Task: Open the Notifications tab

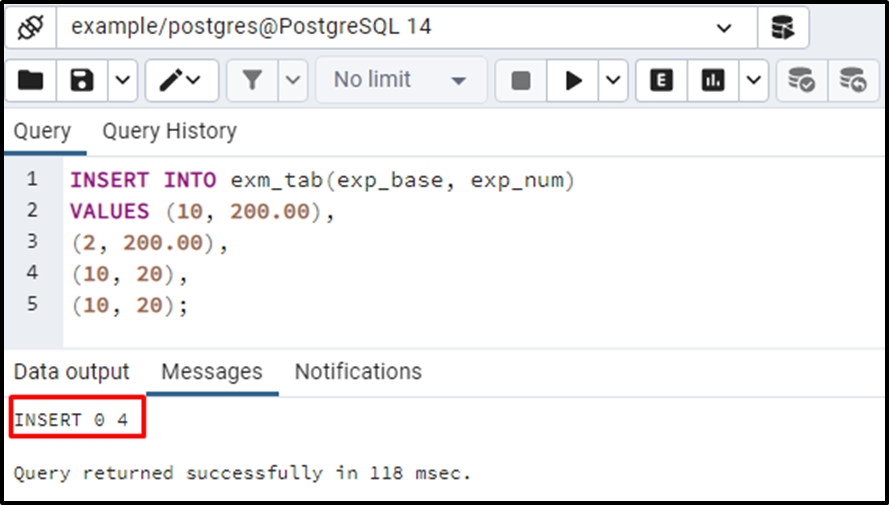Action: [358, 372]
